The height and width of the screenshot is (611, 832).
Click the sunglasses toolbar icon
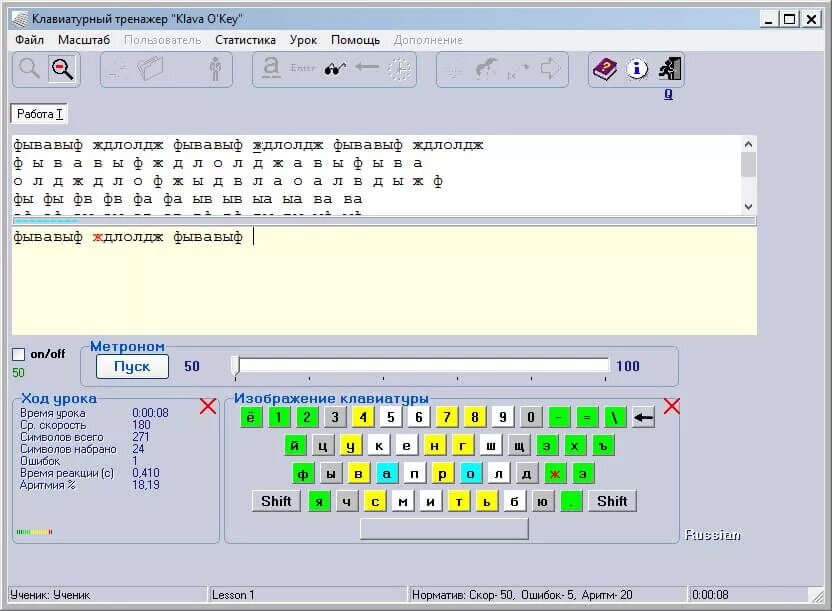click(335, 69)
